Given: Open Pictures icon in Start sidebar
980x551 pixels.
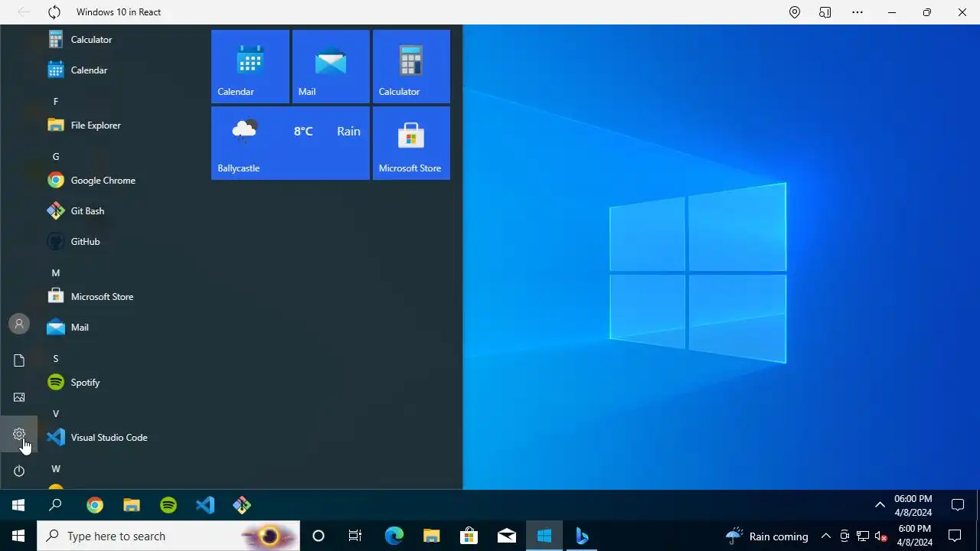Looking at the screenshot, I should point(19,397).
